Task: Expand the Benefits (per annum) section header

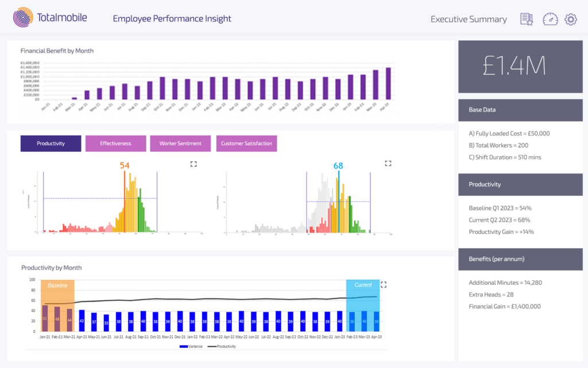Action: tap(520, 259)
